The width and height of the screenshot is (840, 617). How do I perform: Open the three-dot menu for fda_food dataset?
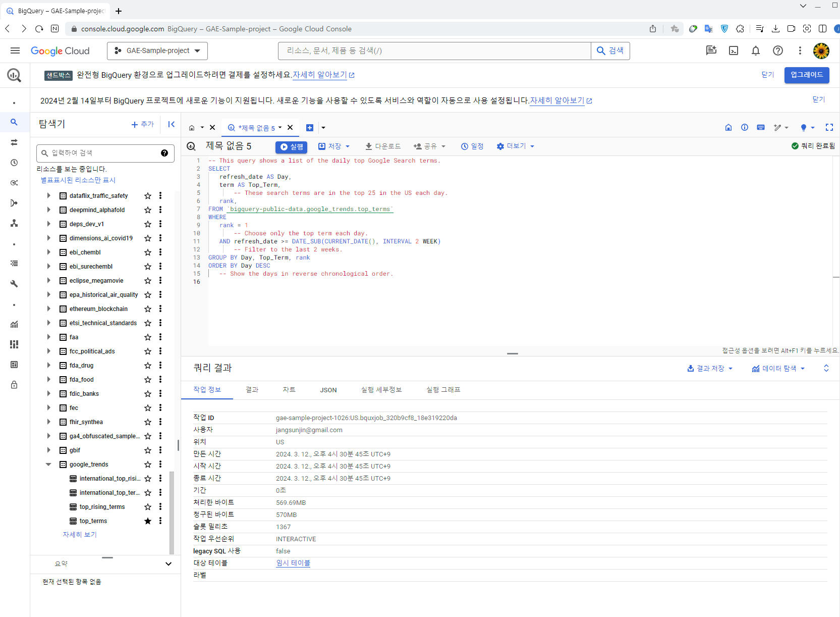pos(160,379)
